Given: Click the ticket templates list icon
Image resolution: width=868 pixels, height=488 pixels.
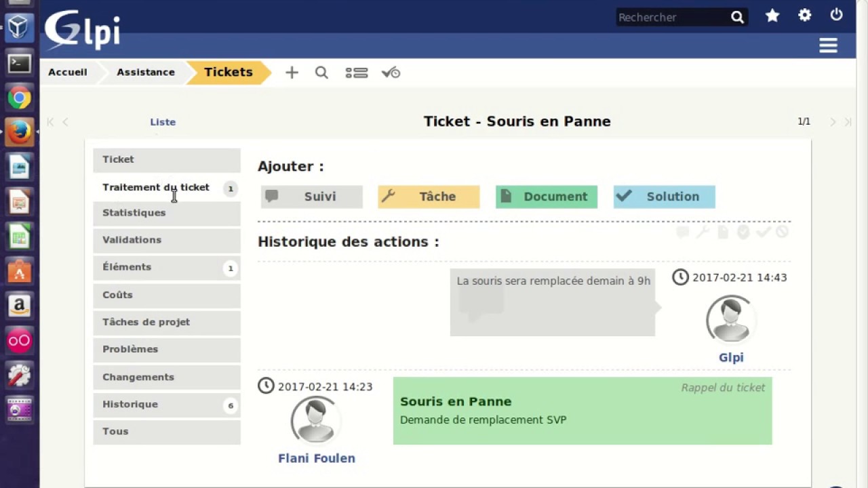Looking at the screenshot, I should click(x=357, y=73).
